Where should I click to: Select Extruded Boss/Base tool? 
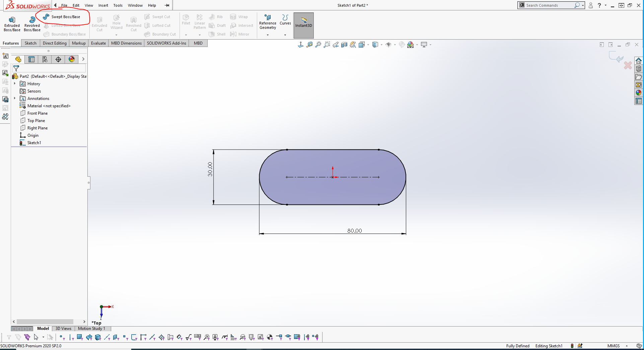(12, 24)
